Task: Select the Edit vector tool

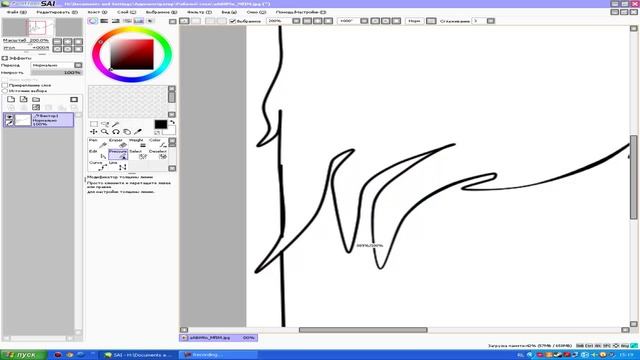Action: tap(98, 154)
